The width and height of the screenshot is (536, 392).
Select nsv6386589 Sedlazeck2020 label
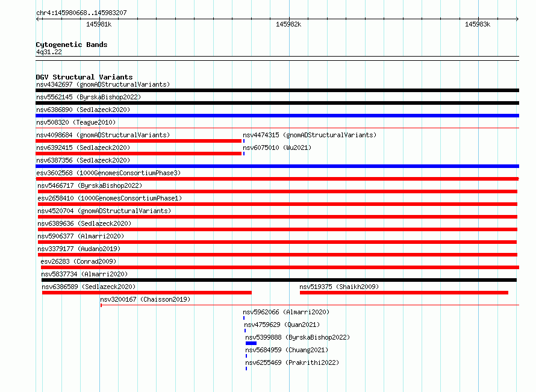[89, 287]
